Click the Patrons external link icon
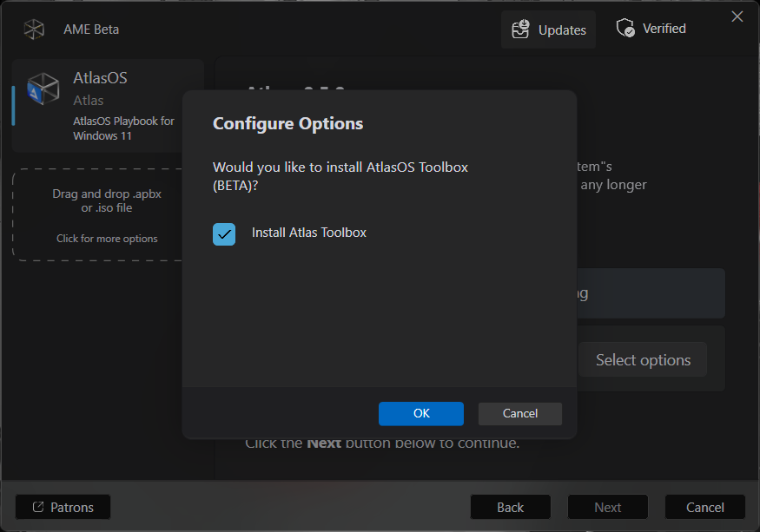 click(37, 507)
